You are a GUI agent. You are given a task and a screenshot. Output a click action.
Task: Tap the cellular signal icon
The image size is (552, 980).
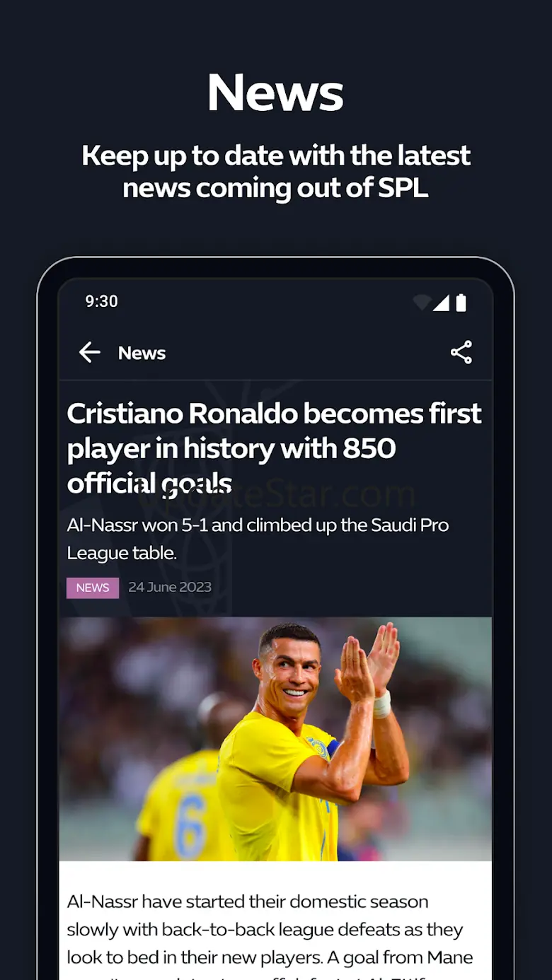pyautogui.click(x=442, y=303)
